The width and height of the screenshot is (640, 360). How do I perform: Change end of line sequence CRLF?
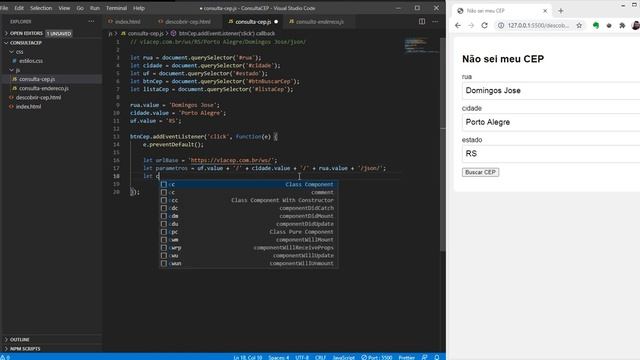(320, 357)
